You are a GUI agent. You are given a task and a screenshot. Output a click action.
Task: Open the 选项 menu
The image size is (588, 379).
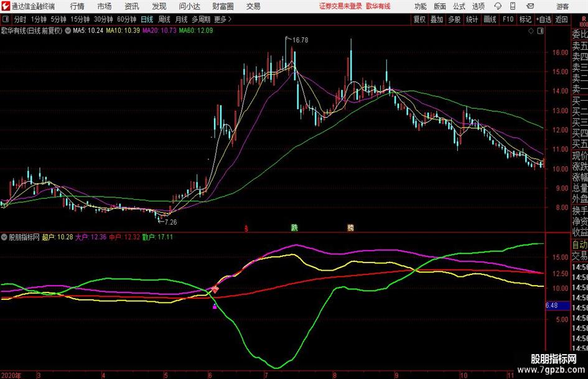click(478, 6)
